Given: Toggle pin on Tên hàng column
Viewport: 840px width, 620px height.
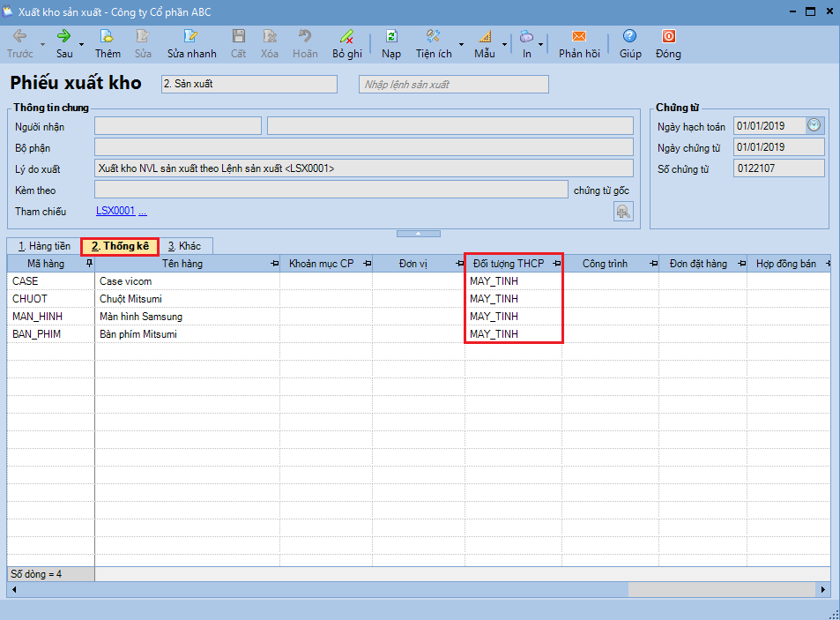Looking at the screenshot, I should [x=273, y=264].
